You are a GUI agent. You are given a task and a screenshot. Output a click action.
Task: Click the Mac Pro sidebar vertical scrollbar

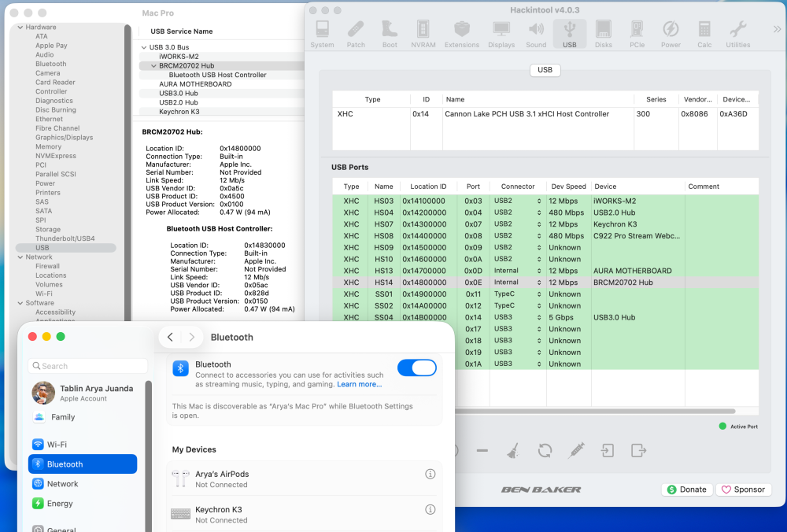pyautogui.click(x=127, y=171)
